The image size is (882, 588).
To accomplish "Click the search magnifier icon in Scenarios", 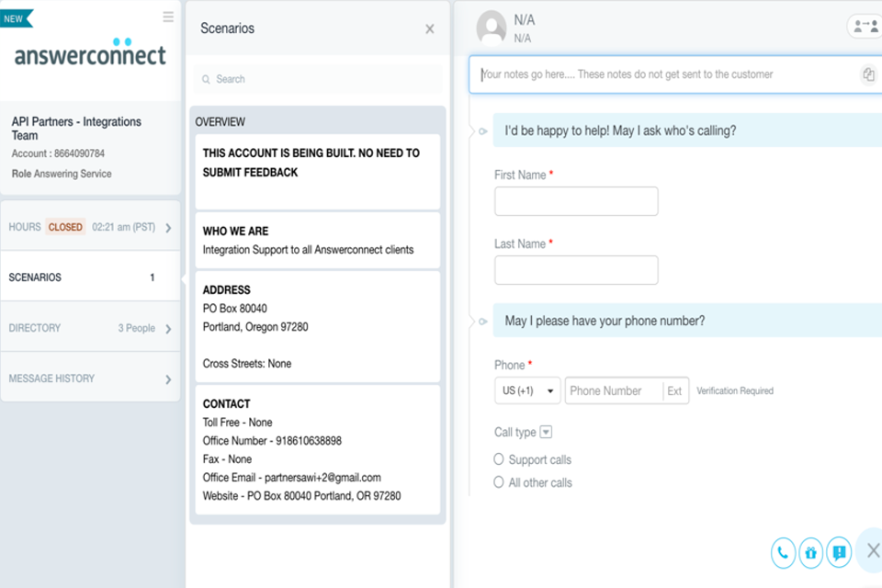I will click(206, 79).
